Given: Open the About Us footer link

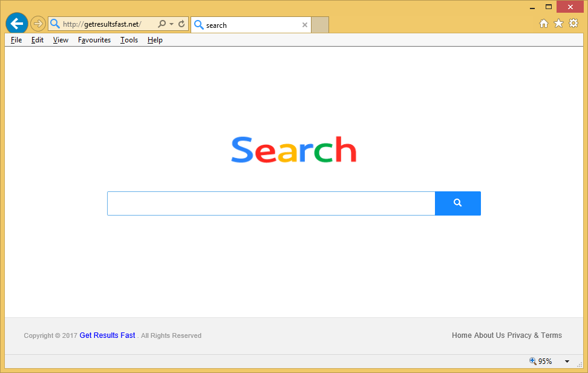Looking at the screenshot, I should click(x=489, y=335).
